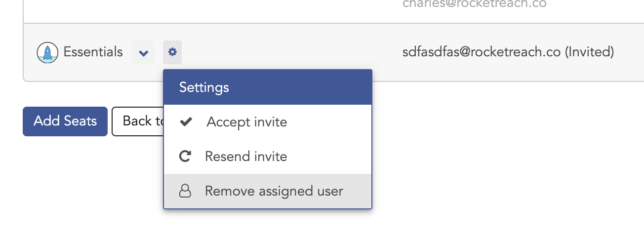Click the word Seats on the blue button
This screenshot has width=644, height=240.
(x=81, y=121)
